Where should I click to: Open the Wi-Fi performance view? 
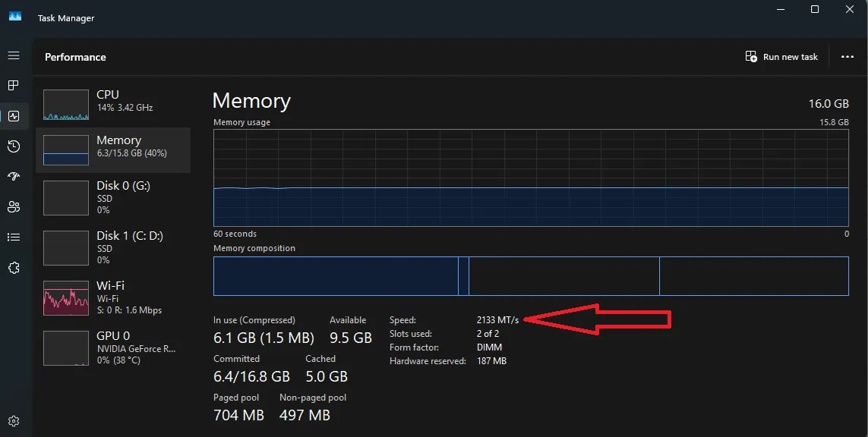click(112, 297)
